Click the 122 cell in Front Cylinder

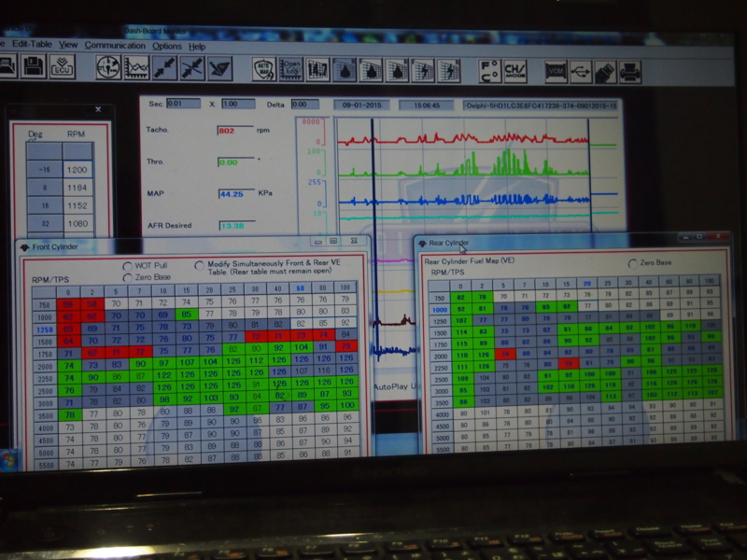click(163, 376)
